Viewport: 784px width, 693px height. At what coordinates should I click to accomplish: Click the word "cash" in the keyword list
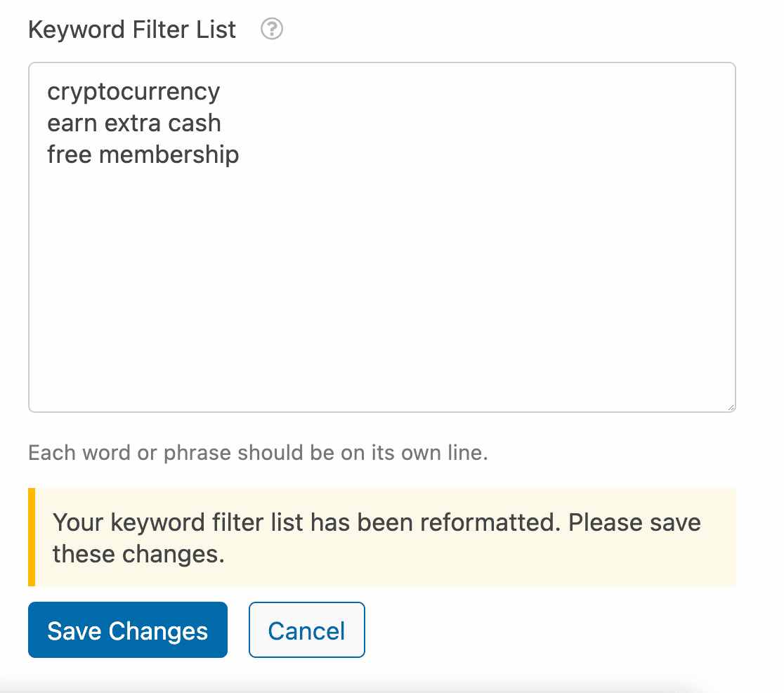tap(194, 124)
